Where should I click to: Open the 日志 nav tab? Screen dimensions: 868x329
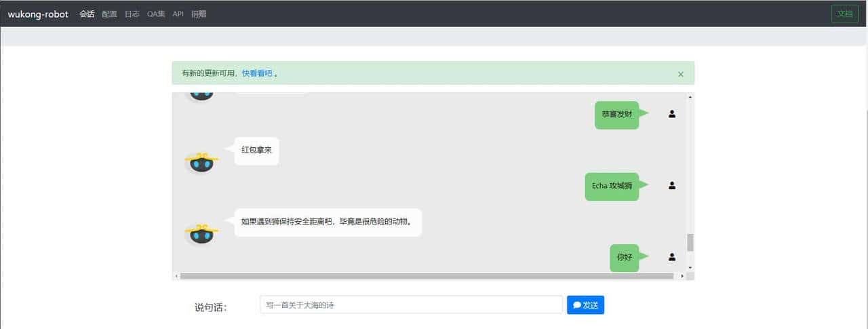coord(132,14)
